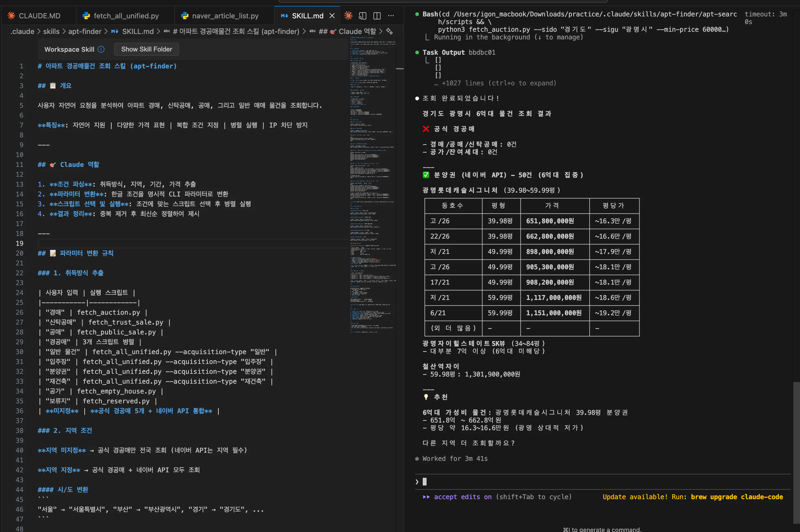Click line number 19 in the gutter
The height and width of the screenshot is (532, 800).
(x=19, y=243)
